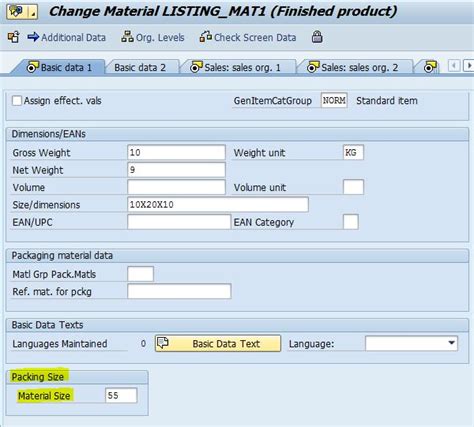Open Sales: sales org. 1 tab

coord(236,68)
